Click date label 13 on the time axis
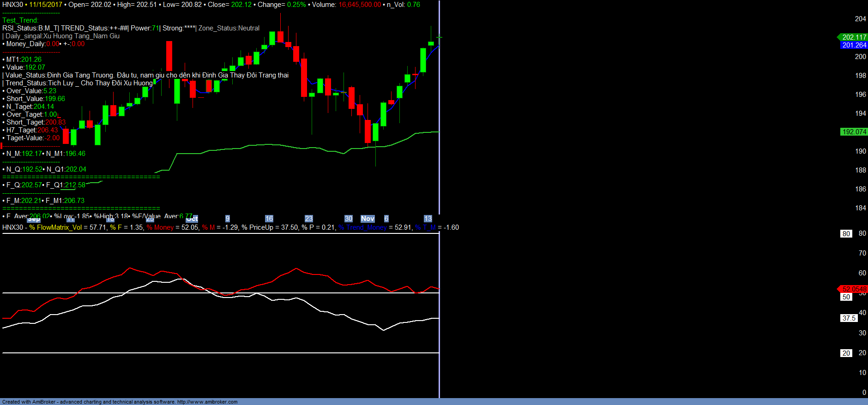Image resolution: width=868 pixels, height=405 pixels. tap(428, 219)
